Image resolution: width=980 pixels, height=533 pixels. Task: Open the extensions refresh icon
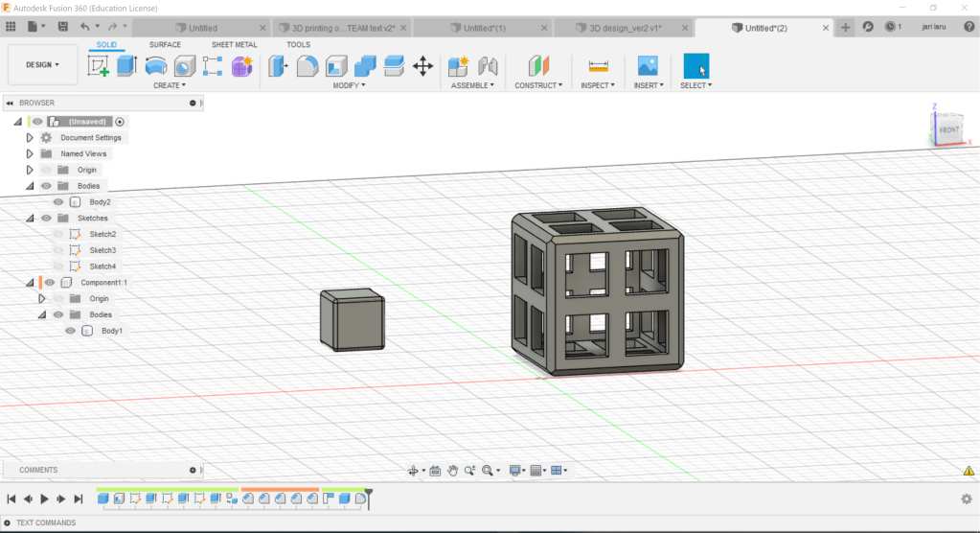tap(868, 27)
